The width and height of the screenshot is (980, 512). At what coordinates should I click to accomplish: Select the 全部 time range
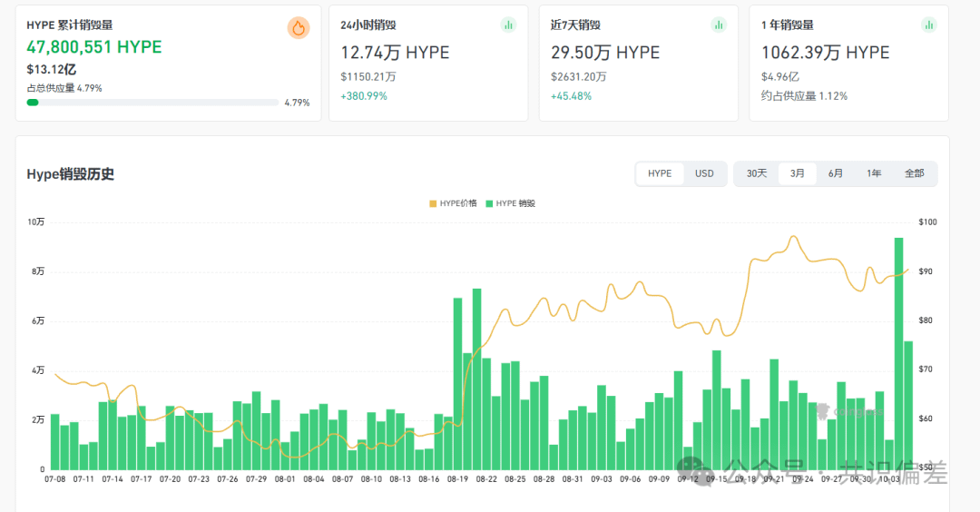[915, 173]
